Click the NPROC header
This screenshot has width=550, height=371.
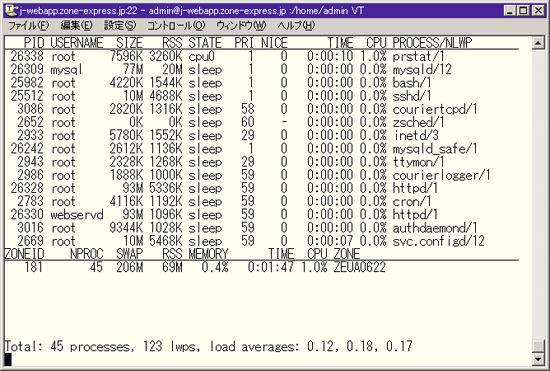pyautogui.click(x=87, y=254)
